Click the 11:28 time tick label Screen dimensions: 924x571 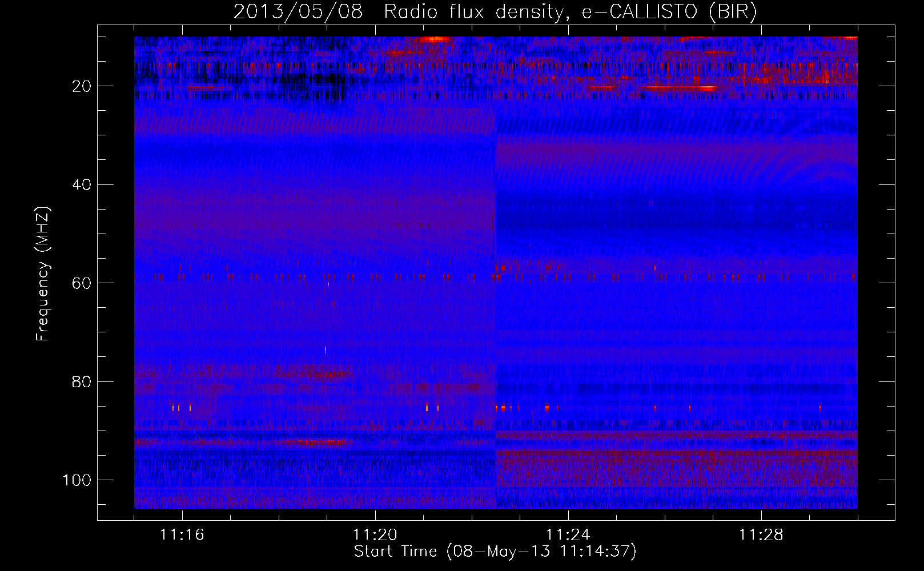pyautogui.click(x=761, y=535)
